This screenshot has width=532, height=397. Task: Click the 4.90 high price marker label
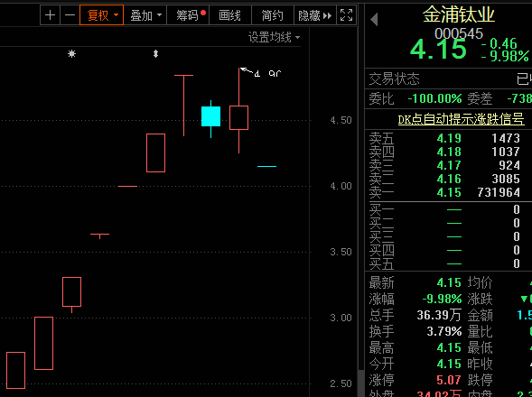267,73
